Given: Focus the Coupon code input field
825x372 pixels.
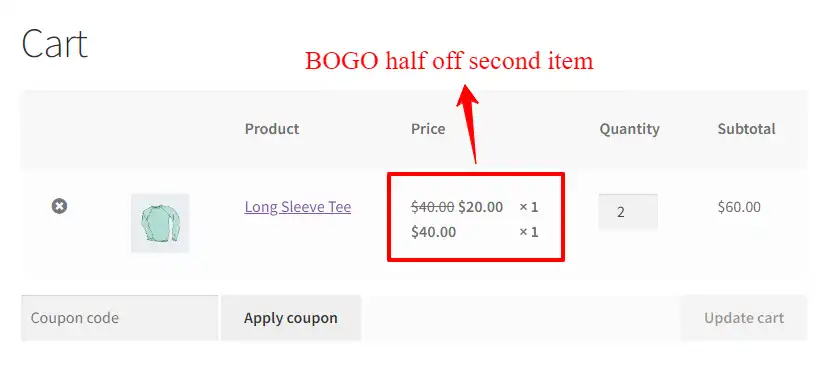Looking at the screenshot, I should [x=119, y=318].
